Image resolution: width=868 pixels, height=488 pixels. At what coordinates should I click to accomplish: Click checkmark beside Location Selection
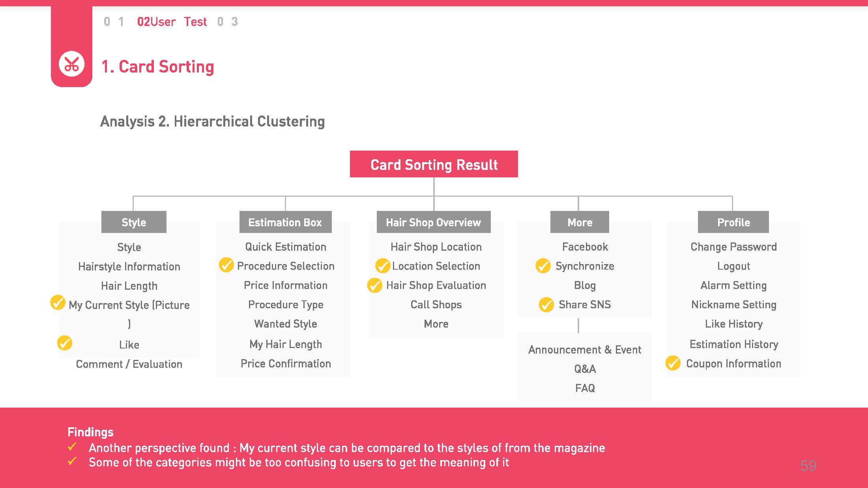coord(382,266)
